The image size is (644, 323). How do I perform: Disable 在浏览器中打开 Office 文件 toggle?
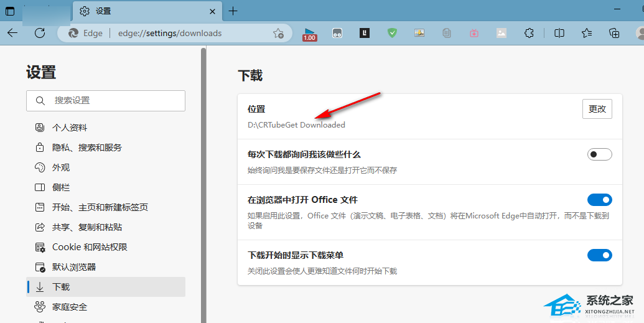pos(600,200)
